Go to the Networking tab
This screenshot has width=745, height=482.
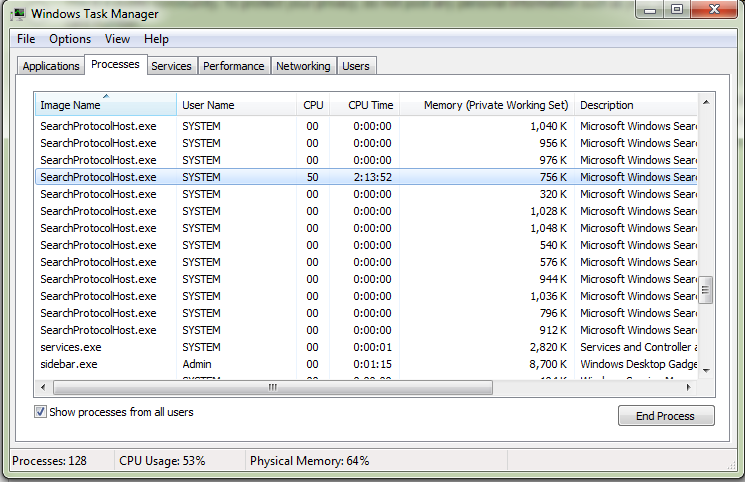tap(303, 66)
